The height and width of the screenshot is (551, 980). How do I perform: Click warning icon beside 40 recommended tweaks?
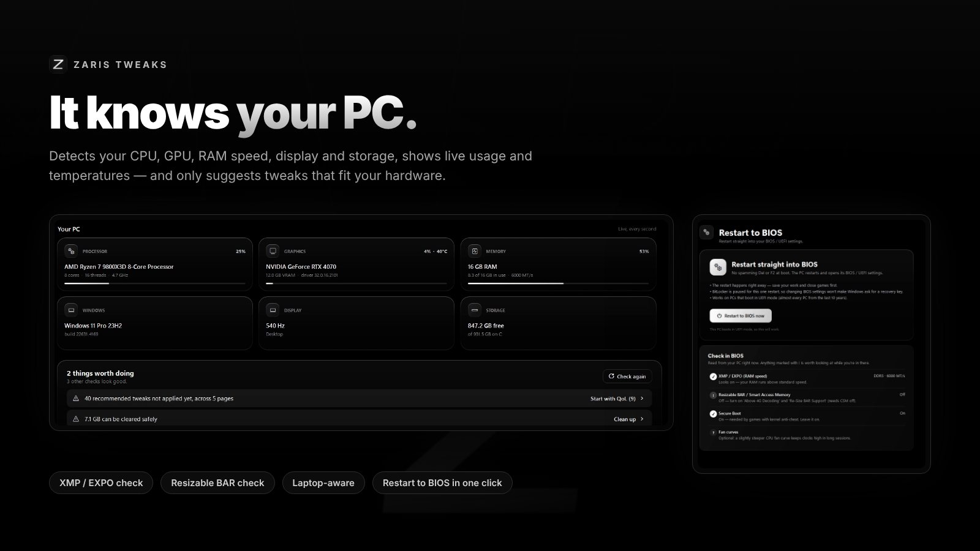pyautogui.click(x=76, y=399)
